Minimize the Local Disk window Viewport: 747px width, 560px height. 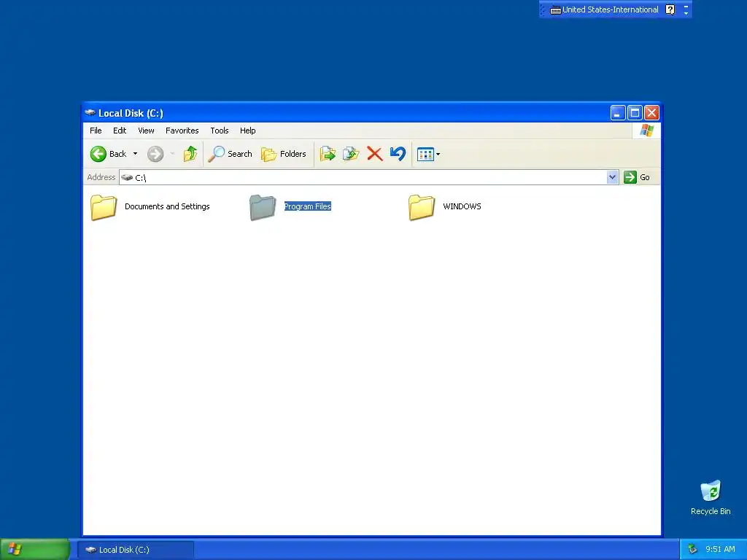click(x=618, y=113)
